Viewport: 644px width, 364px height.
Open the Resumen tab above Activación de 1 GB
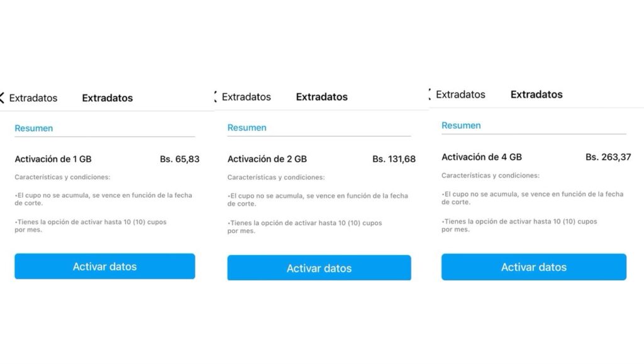[x=34, y=128]
